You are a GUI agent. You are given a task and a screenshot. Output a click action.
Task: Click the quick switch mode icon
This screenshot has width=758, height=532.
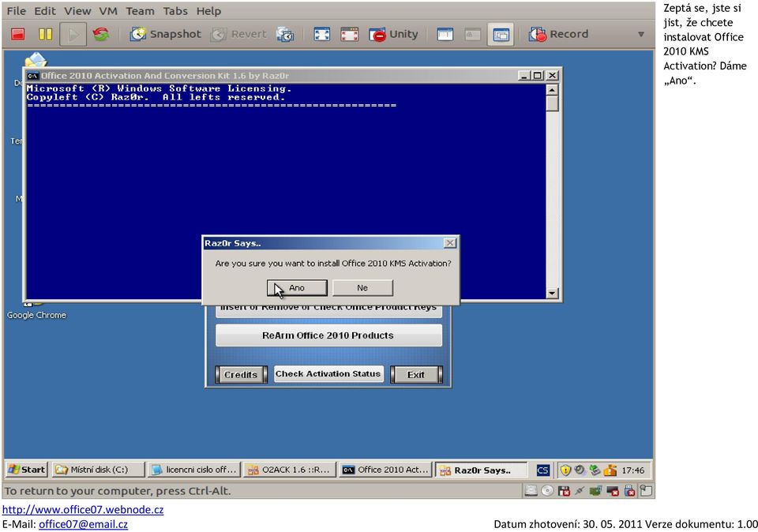click(350, 34)
